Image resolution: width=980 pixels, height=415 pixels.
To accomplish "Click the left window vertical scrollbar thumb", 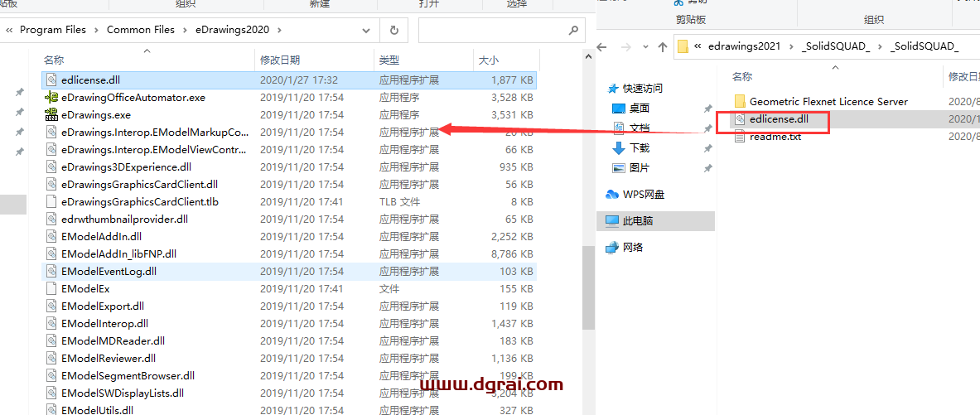I will point(587,287).
